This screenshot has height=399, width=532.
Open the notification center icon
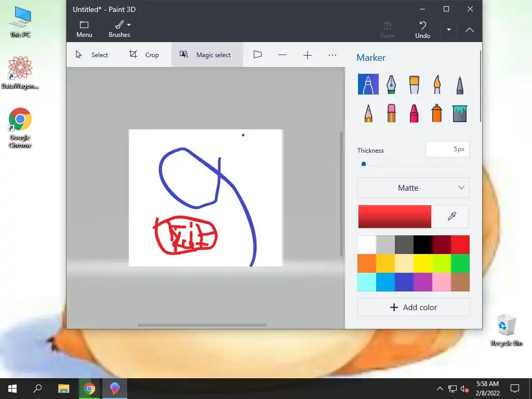(x=515, y=389)
